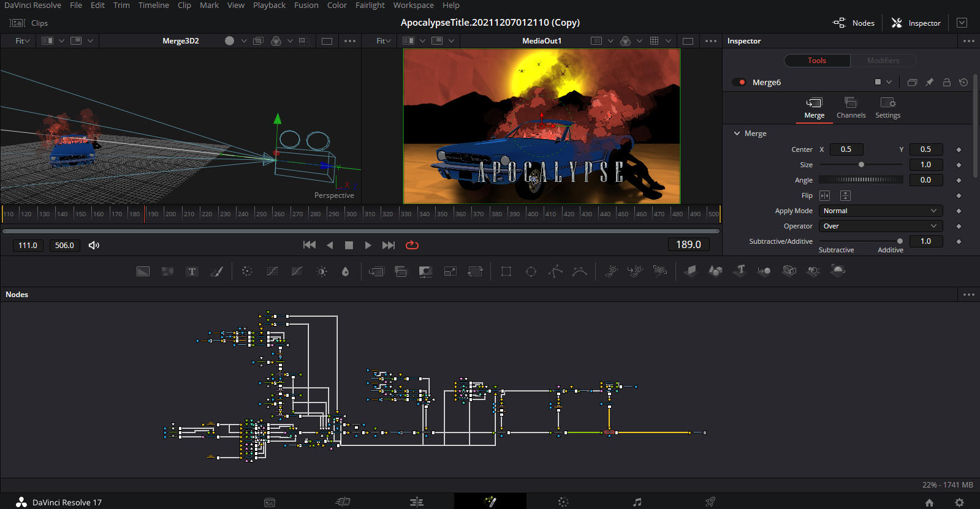The height and width of the screenshot is (509, 980).
Task: Toggle the Merge6 enable switch
Action: 739,82
